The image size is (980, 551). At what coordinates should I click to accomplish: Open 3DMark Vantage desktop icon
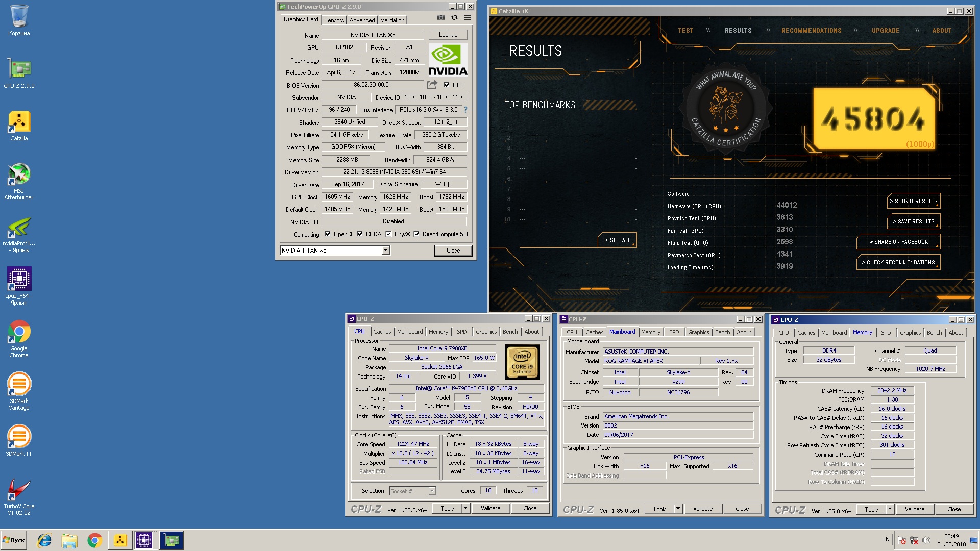(x=19, y=391)
